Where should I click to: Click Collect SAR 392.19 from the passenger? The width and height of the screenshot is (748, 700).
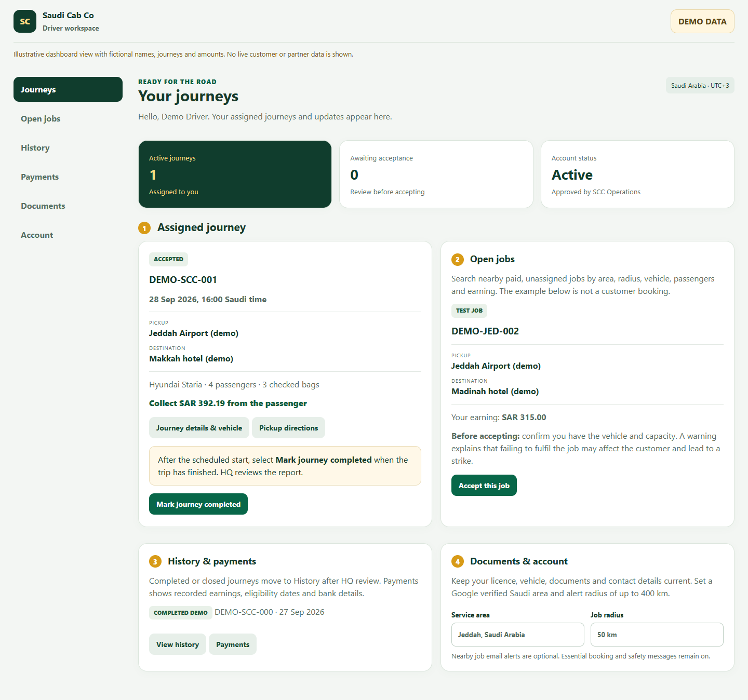[x=228, y=403]
